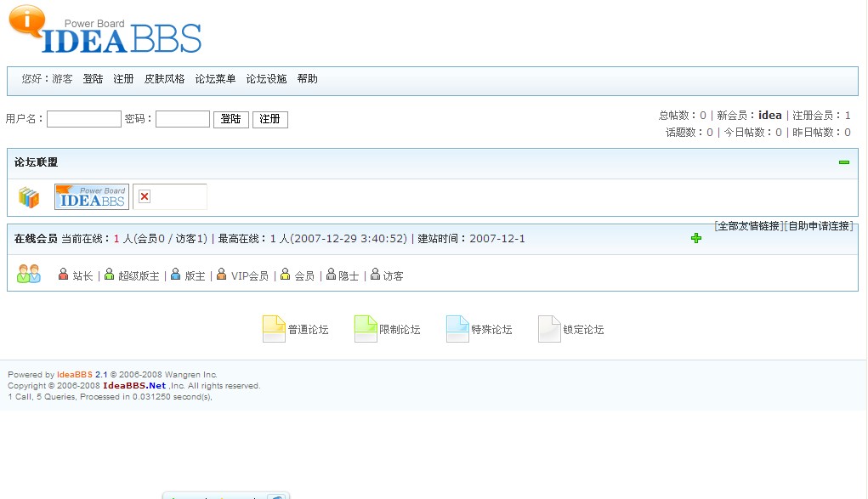The width and height of the screenshot is (868, 499).
Task: Open the 论坛设施 menu
Action: (x=266, y=79)
